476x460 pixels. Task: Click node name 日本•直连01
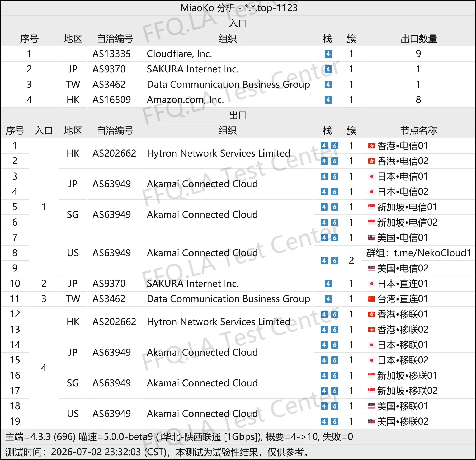(x=403, y=284)
